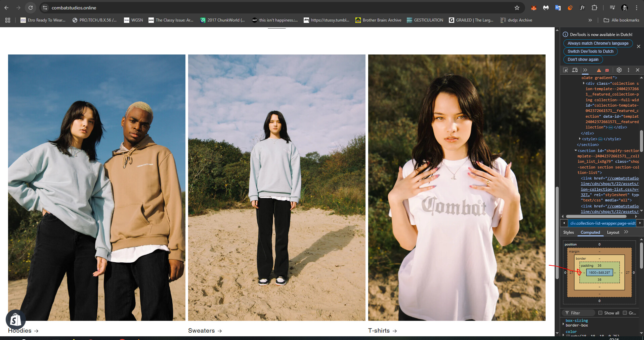Close the DevTools panel
644x340 pixels.
click(638, 70)
